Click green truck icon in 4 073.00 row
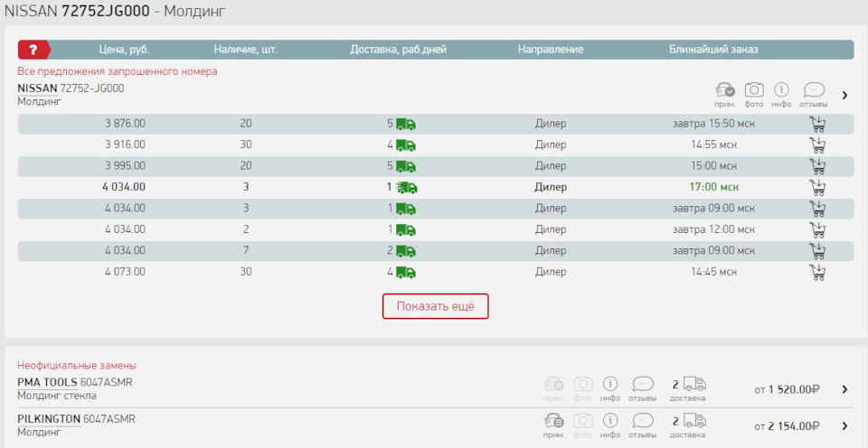 click(406, 272)
